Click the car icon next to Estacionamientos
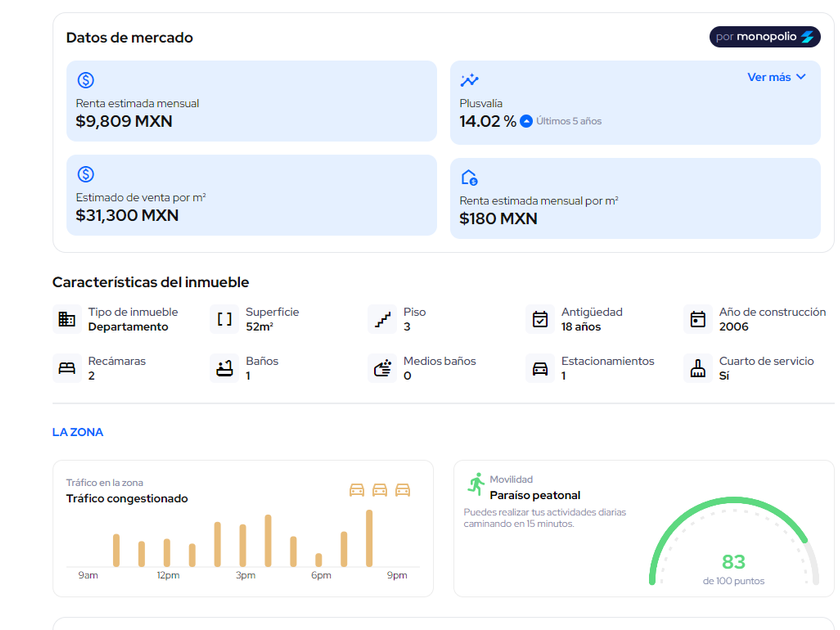 tap(540, 368)
